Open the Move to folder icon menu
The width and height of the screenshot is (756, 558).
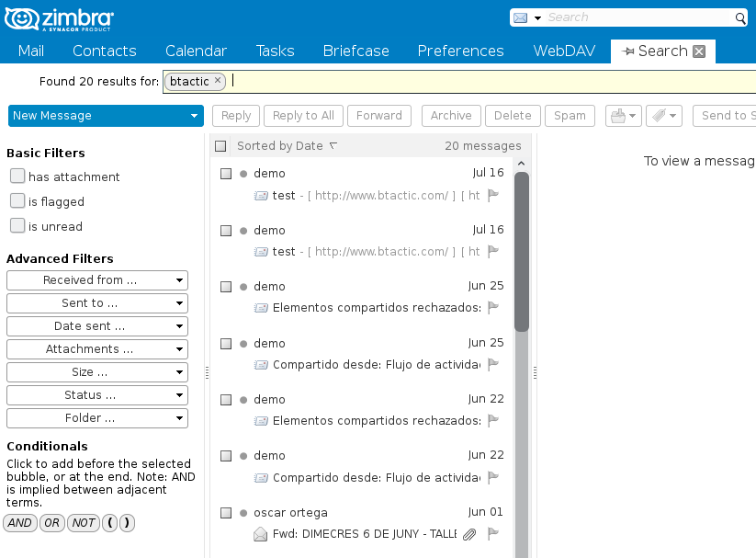click(624, 116)
